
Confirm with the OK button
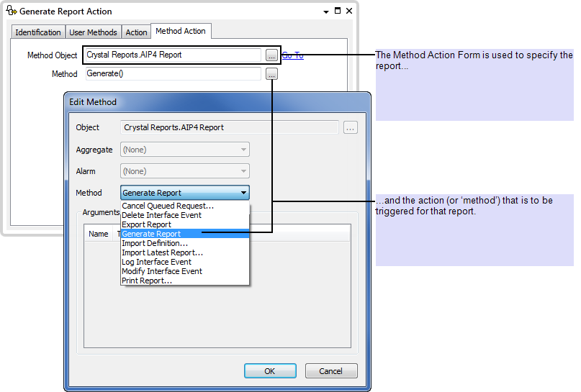(269, 371)
